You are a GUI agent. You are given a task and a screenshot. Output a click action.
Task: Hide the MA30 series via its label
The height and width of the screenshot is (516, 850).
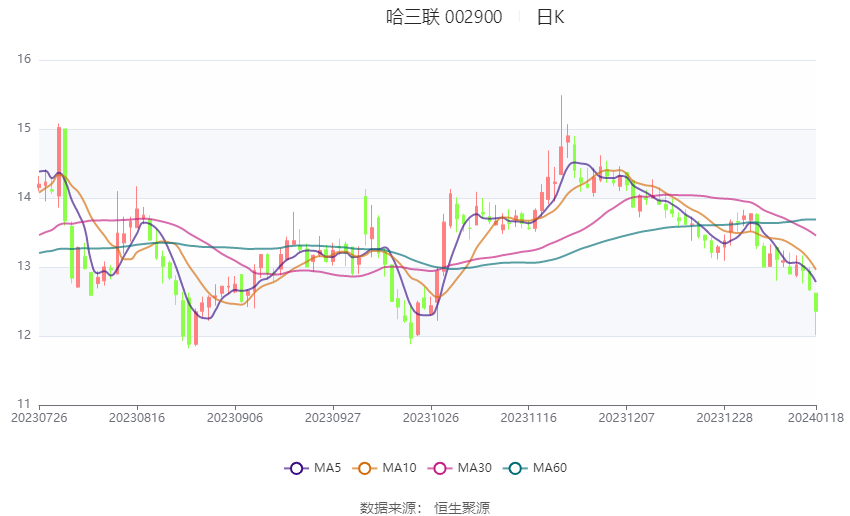(x=474, y=468)
